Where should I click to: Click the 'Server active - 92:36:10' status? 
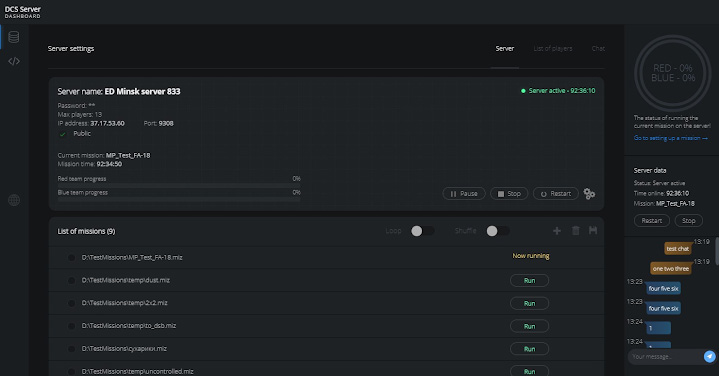(558, 91)
